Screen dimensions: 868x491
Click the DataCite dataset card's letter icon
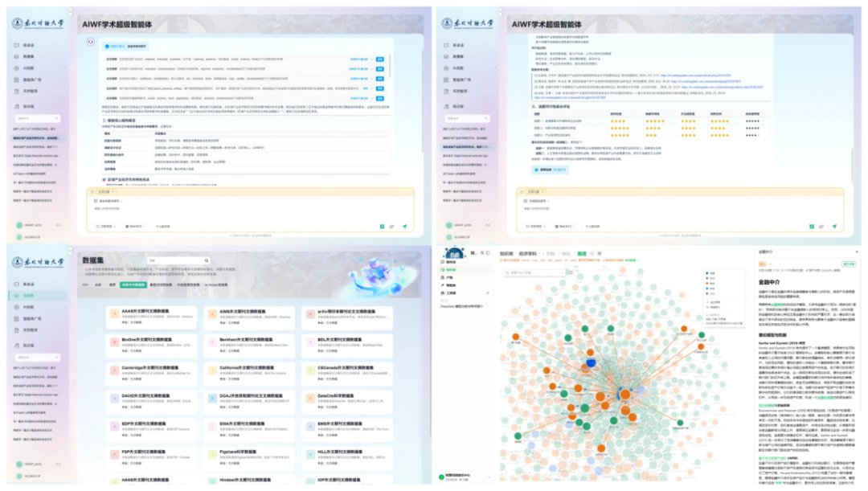pos(310,399)
